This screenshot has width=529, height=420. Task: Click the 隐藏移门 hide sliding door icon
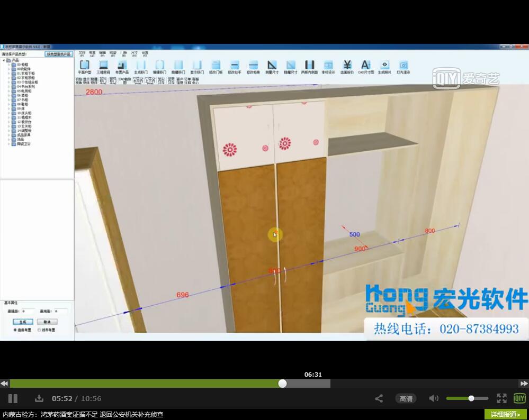[178, 67]
